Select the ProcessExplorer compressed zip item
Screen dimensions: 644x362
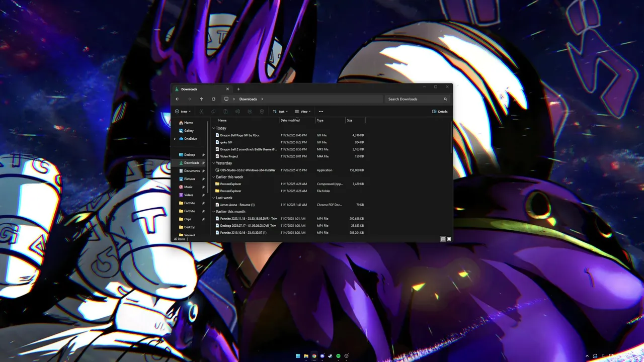(289, 184)
